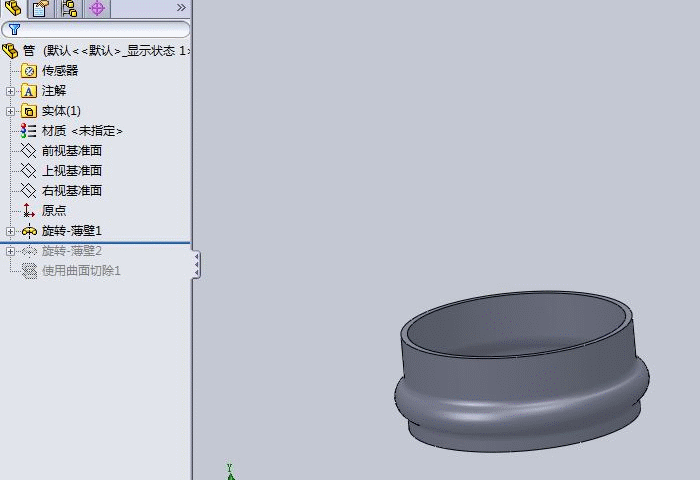Click the 注解 annotations folder icon

click(x=29, y=91)
